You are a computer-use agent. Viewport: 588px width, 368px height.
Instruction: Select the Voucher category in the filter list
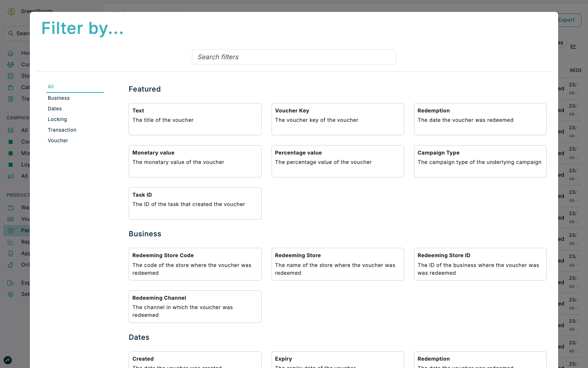click(x=58, y=140)
